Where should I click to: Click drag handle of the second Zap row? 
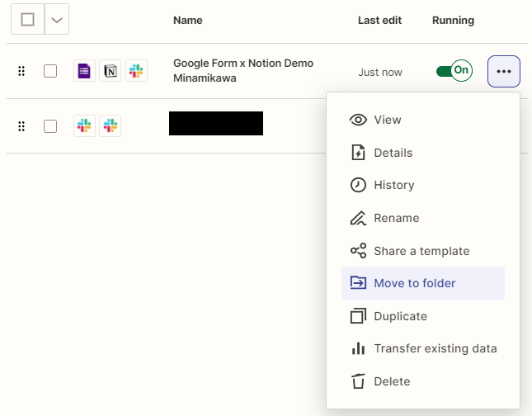click(x=21, y=126)
